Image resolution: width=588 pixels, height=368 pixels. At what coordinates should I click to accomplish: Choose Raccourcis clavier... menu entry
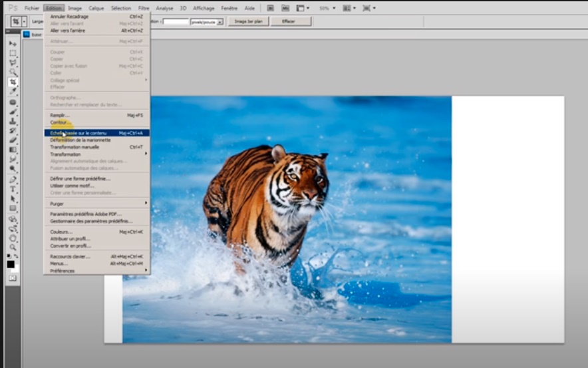96,257
